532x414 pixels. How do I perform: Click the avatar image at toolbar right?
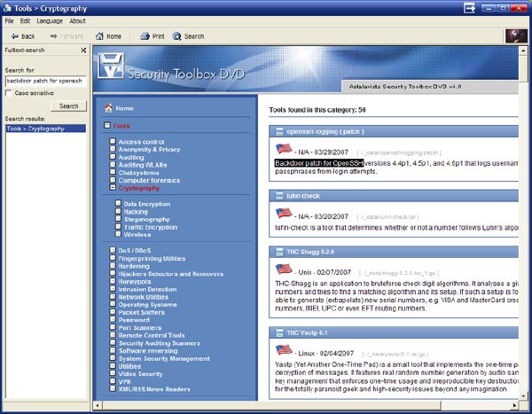(516, 36)
